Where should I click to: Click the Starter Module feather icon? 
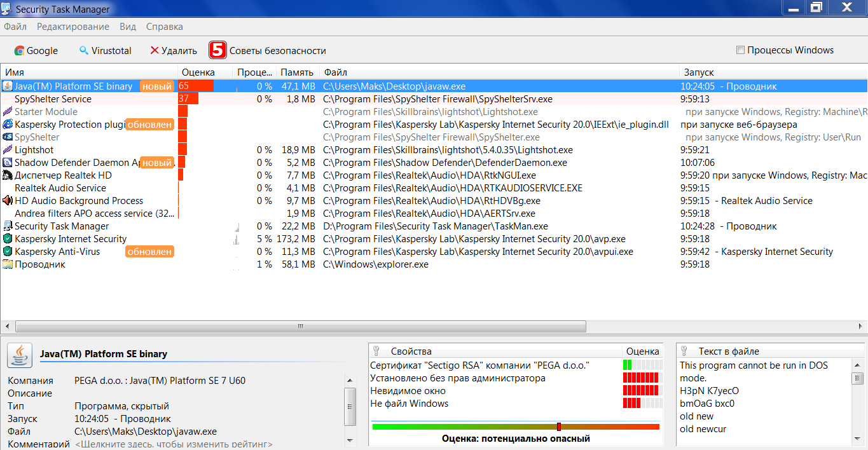(8, 112)
